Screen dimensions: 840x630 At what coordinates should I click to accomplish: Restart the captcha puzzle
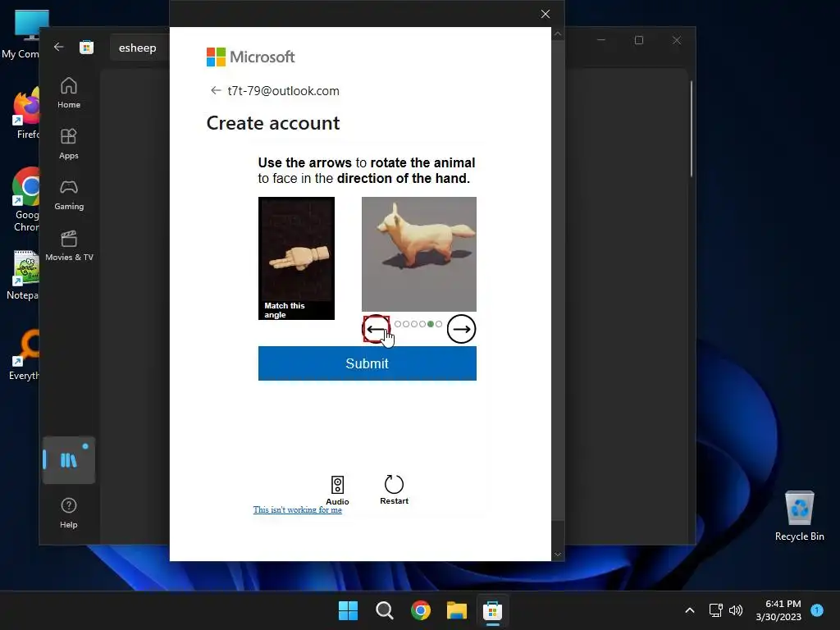point(394,490)
